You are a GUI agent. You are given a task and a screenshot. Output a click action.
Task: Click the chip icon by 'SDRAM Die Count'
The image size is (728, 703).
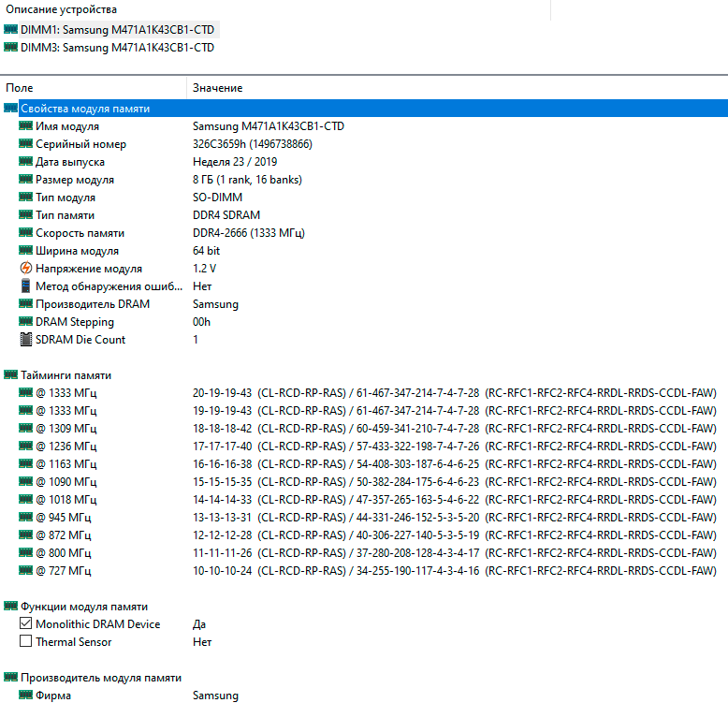[26, 340]
